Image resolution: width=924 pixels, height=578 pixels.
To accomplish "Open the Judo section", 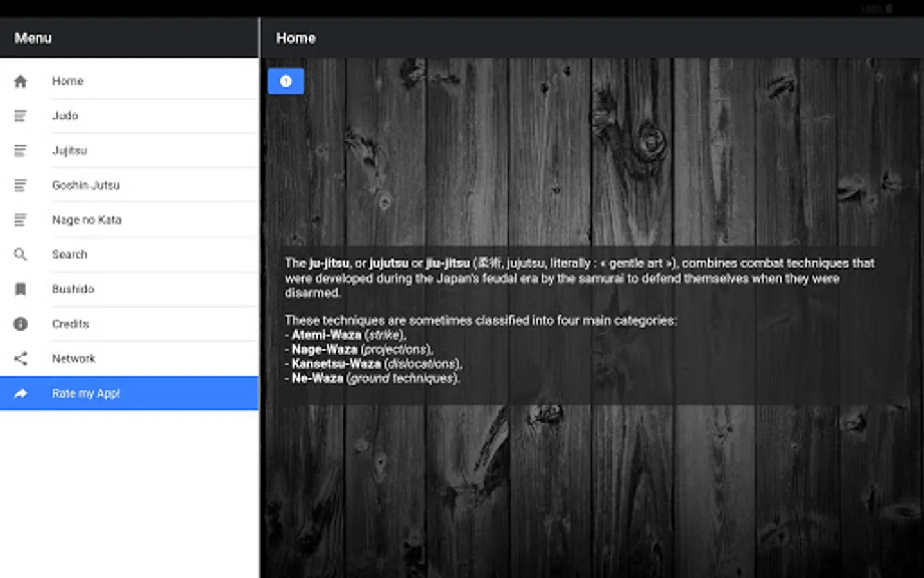I will coord(129,116).
